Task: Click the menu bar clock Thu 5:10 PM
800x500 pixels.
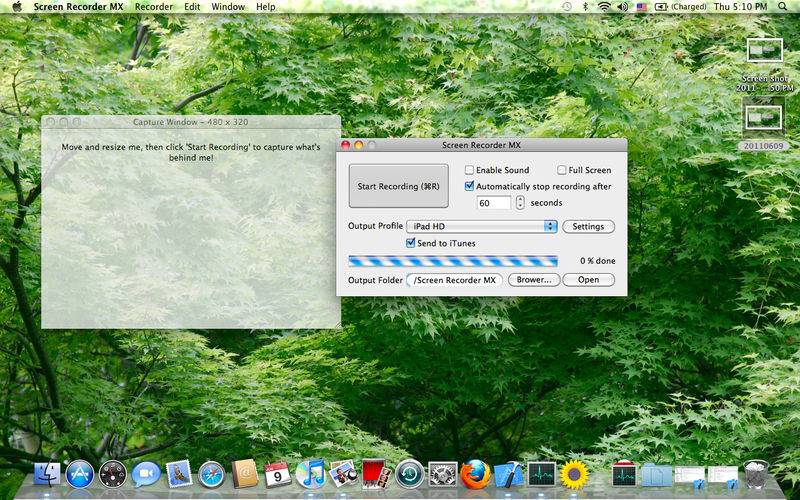Action: point(740,7)
